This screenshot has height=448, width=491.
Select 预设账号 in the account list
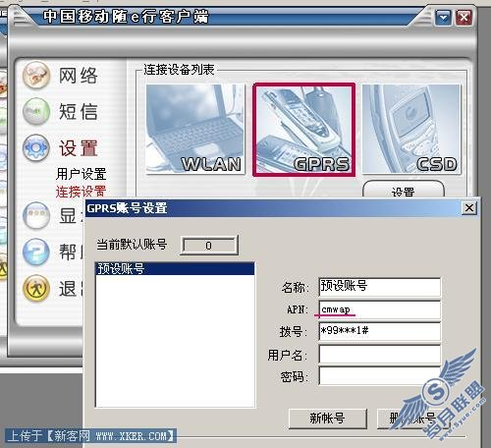175,268
